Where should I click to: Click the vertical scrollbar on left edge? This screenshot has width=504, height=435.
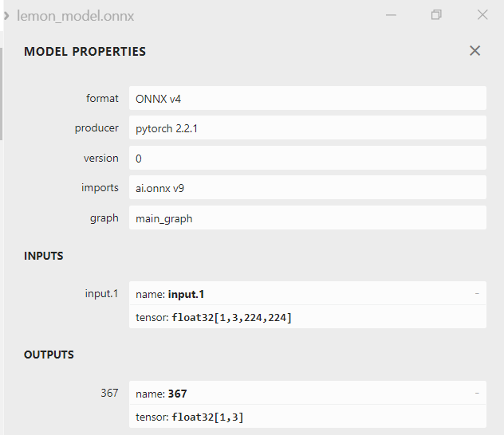(x=2, y=94)
